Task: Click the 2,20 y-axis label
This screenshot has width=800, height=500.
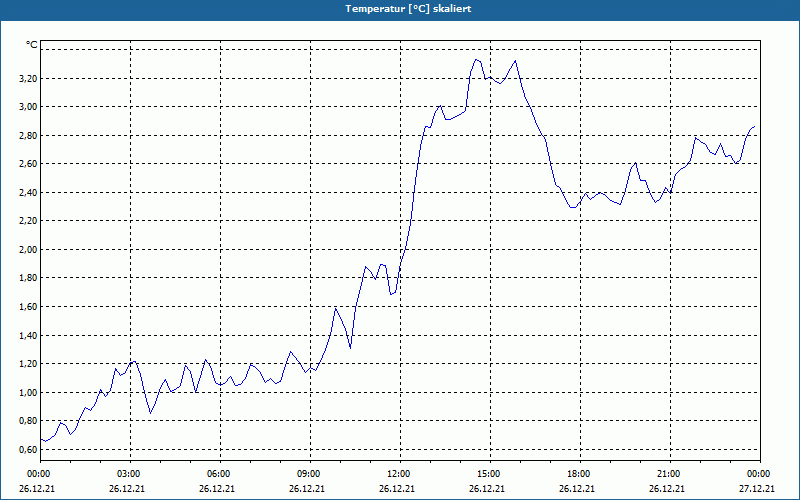Action: (29, 221)
